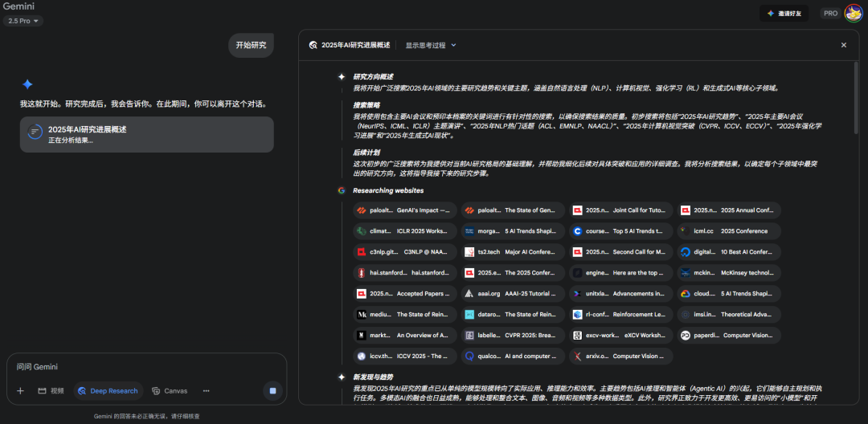Open the ts2.tech Major AI Conferences source
This screenshot has height=424, width=868.
[513, 252]
